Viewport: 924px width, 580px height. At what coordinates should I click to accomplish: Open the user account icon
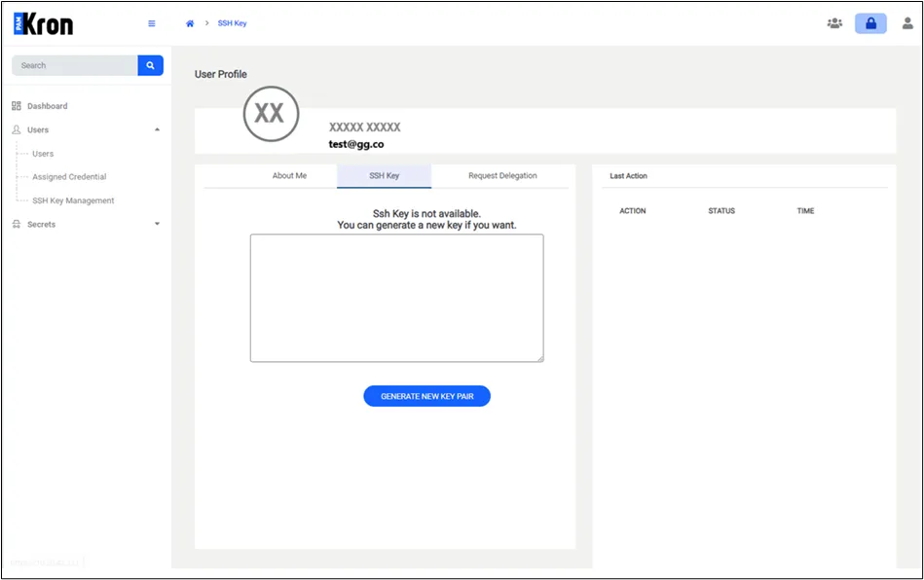point(907,23)
